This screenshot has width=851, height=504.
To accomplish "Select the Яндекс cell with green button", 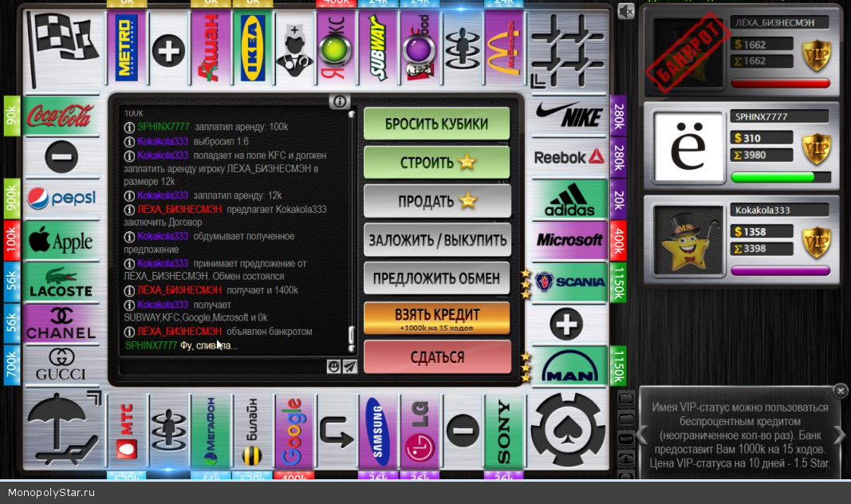I will pos(336,49).
